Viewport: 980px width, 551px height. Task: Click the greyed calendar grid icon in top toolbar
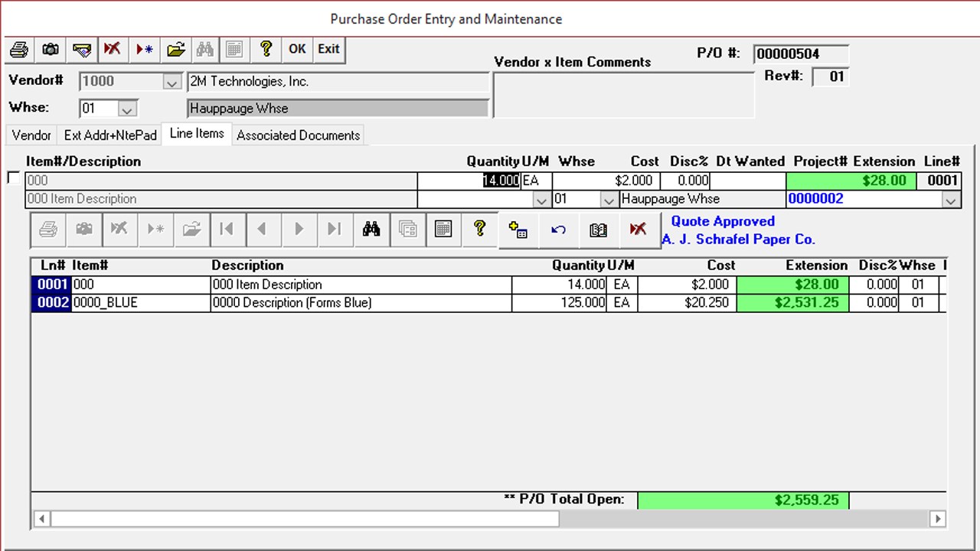tap(235, 50)
